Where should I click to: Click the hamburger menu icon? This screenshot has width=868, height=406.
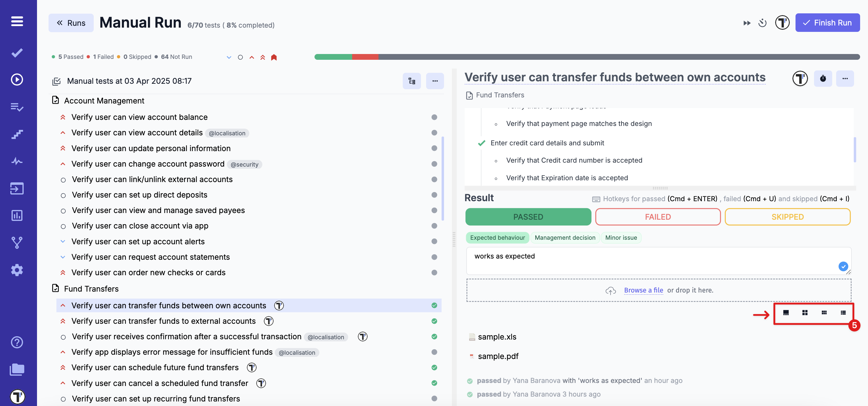(x=17, y=21)
